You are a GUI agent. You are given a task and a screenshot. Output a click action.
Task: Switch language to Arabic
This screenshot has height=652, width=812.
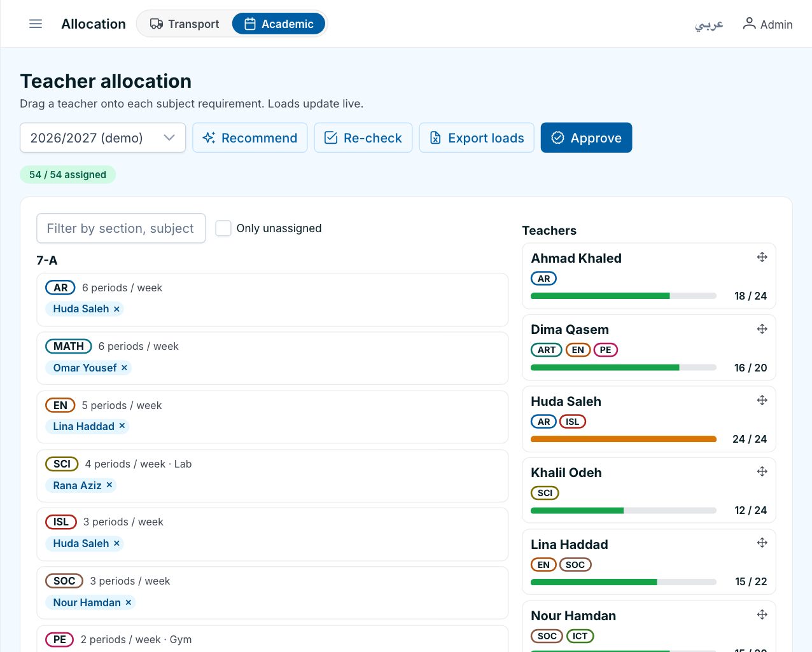click(709, 24)
